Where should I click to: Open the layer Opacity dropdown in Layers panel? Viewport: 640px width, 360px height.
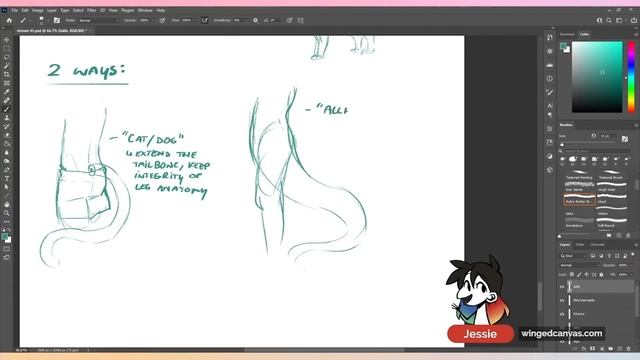(x=624, y=265)
